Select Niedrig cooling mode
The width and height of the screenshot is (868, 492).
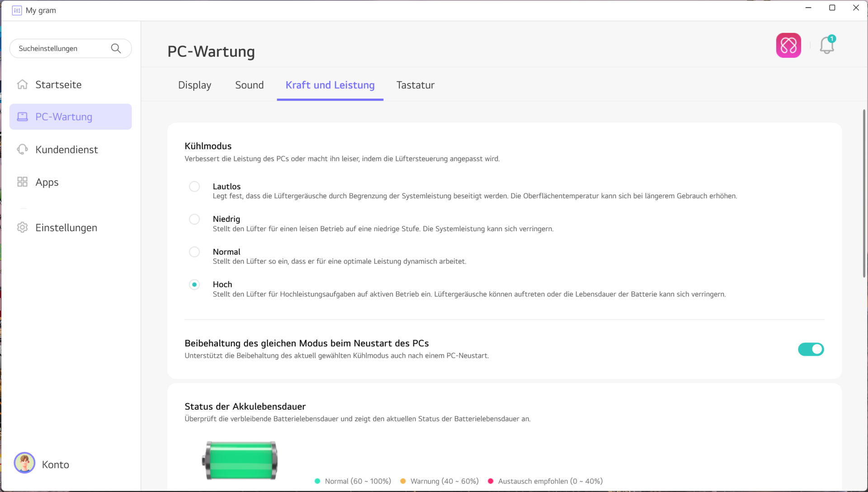point(194,219)
